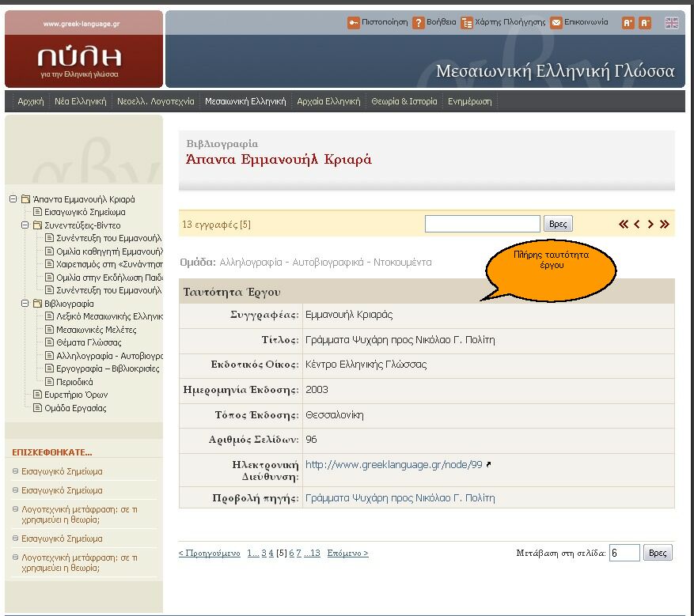Increase font size with A+ icon
Viewport: 694px width, 616px height.
pyautogui.click(x=628, y=23)
